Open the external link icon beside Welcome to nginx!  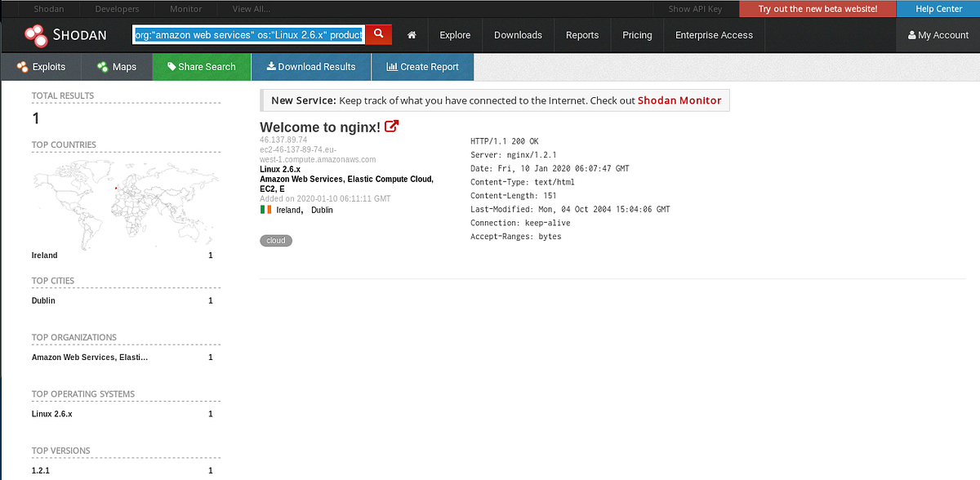[x=392, y=126]
